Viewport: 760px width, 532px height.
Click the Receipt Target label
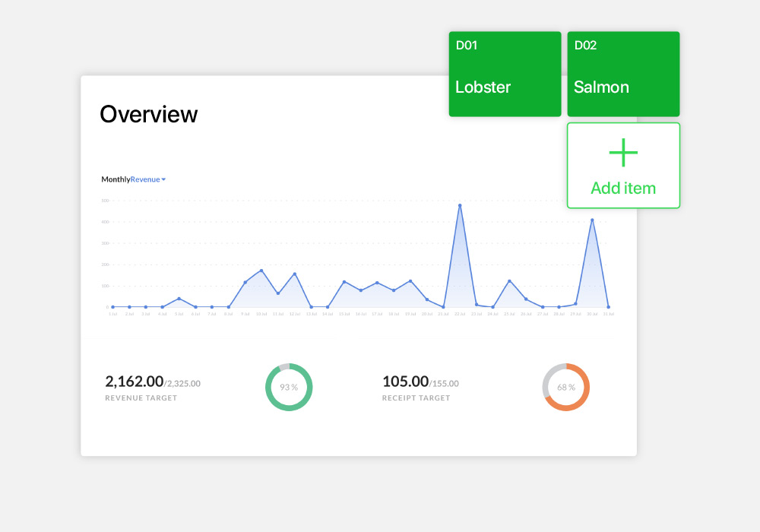(416, 398)
